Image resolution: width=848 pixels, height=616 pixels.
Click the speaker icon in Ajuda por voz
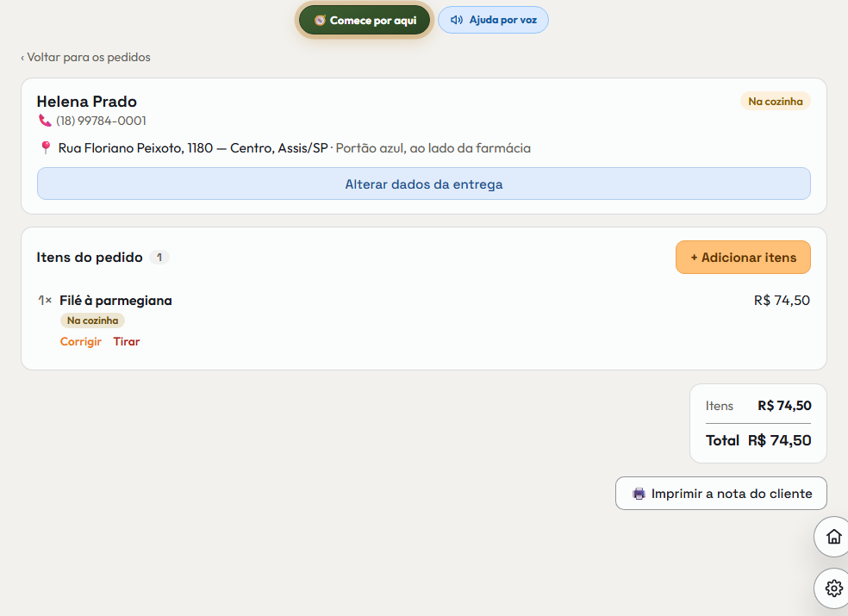pos(457,20)
